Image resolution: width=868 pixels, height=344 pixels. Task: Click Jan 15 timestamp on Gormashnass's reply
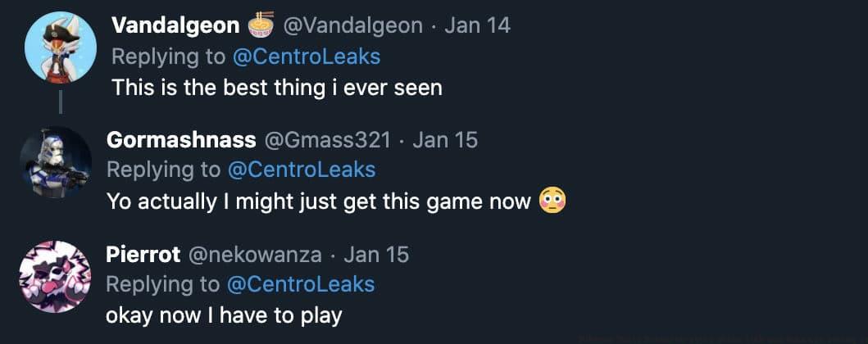tap(444, 140)
